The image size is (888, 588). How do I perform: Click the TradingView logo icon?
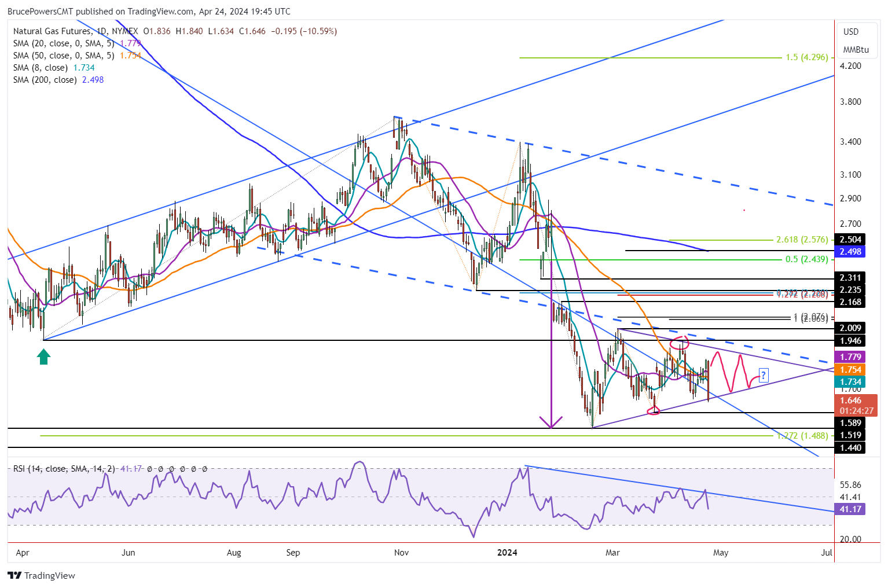pos(14,575)
